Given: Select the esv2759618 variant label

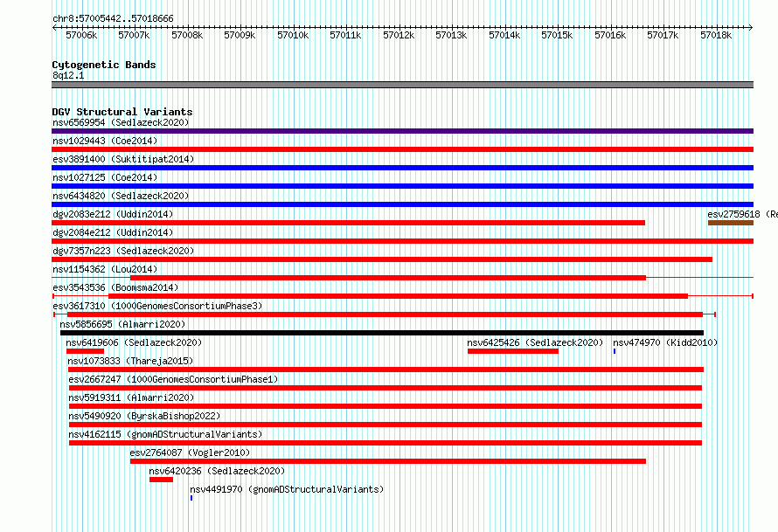Looking at the screenshot, I should pos(742,214).
